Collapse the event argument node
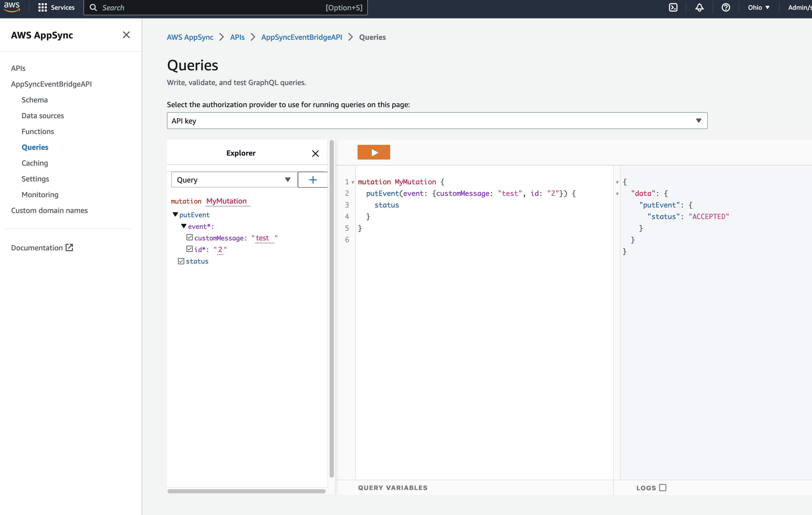This screenshot has width=812, height=515. (184, 226)
